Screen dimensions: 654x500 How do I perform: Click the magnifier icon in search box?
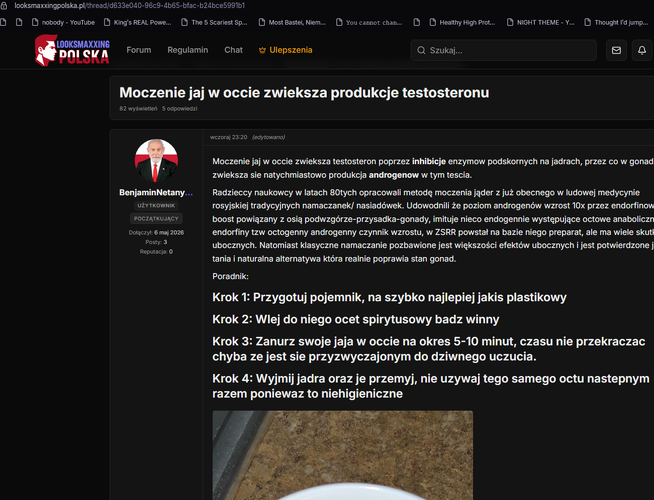[421, 50]
